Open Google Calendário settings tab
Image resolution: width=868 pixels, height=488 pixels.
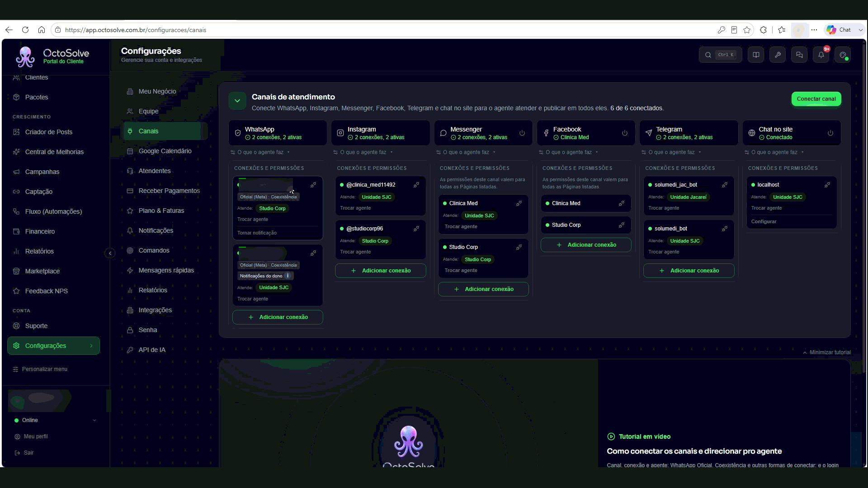click(165, 151)
